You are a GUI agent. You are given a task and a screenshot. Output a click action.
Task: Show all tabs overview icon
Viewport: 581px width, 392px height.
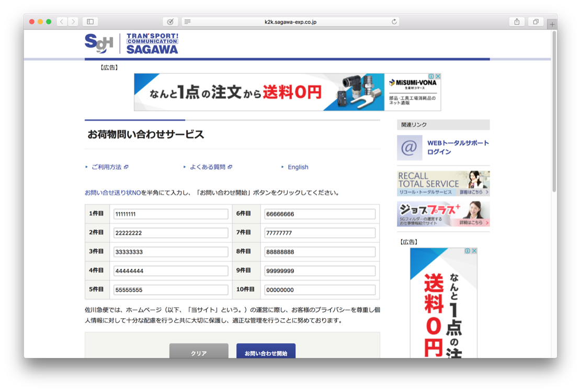pyautogui.click(x=536, y=21)
